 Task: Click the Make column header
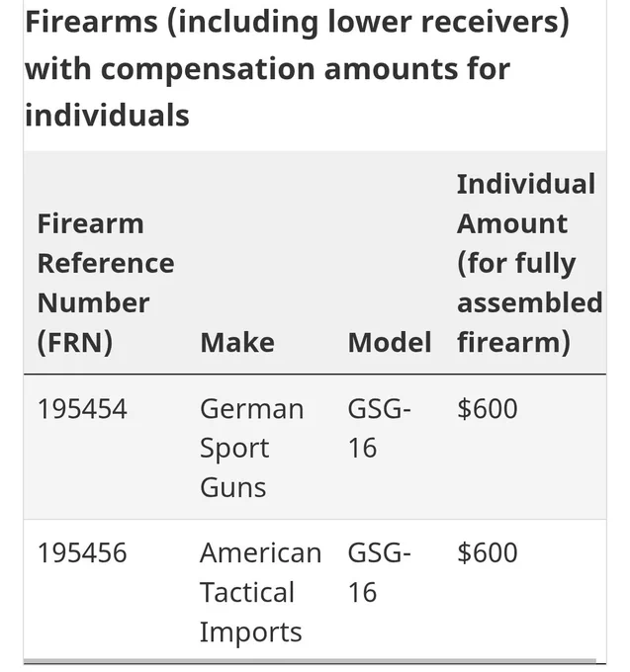click(237, 343)
